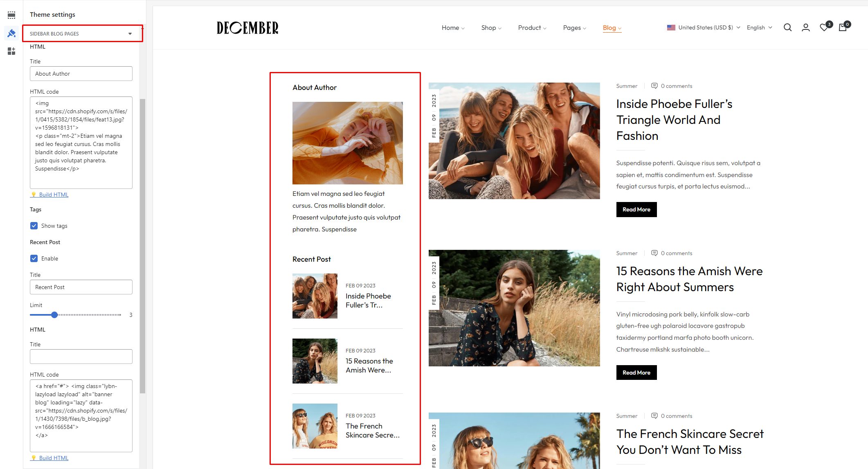Select the Theme settings paintbrush icon
868x469 pixels.
click(x=11, y=33)
